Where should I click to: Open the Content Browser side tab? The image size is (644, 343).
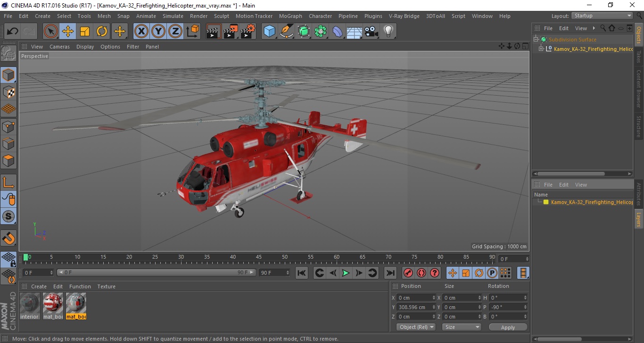click(639, 89)
